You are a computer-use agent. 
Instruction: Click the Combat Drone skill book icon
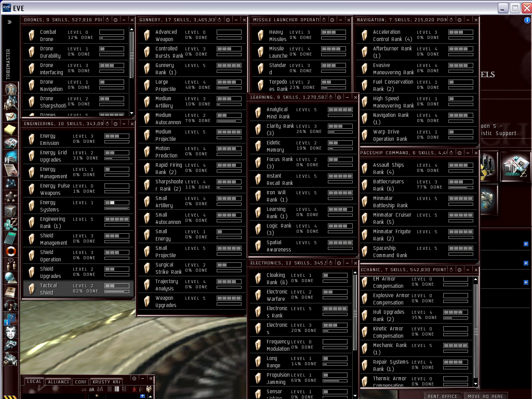(32, 35)
